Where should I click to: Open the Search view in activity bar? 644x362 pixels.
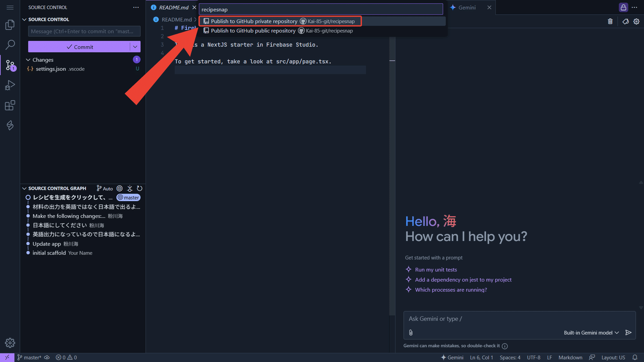click(x=10, y=45)
